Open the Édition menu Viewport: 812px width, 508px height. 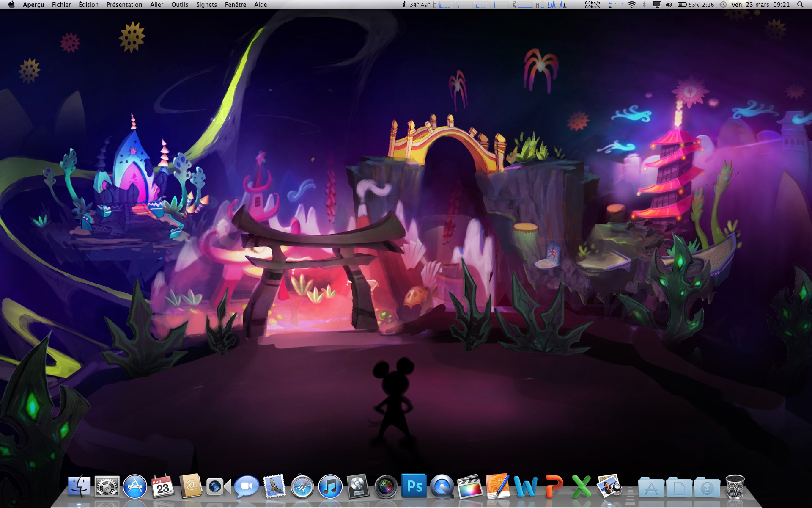88,5
